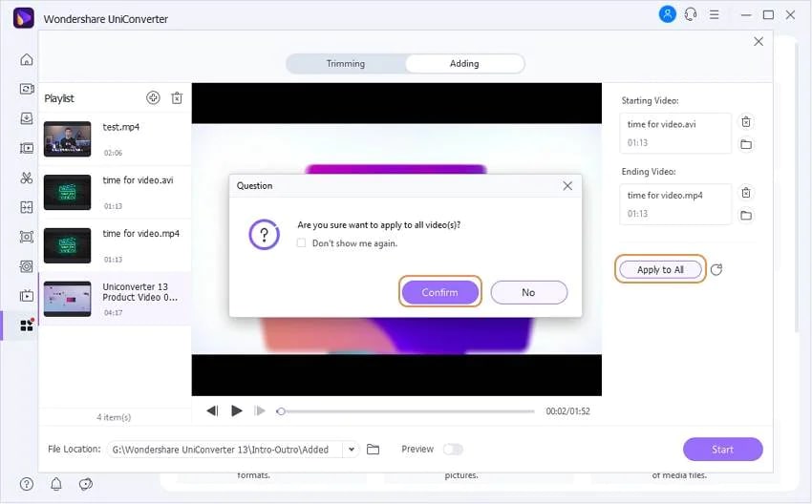Screen dimensions: 812x504
Task: Open the Help question mark icon
Action: (x=27, y=484)
